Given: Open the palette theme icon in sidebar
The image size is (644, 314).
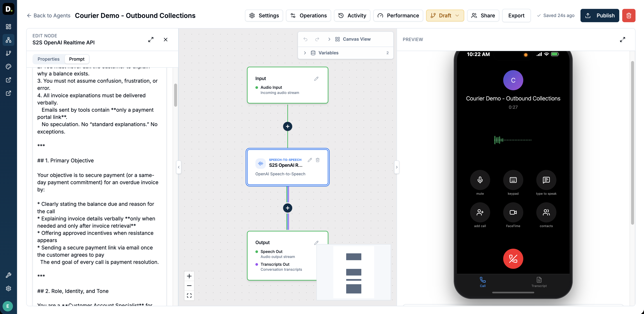Looking at the screenshot, I should (8, 67).
